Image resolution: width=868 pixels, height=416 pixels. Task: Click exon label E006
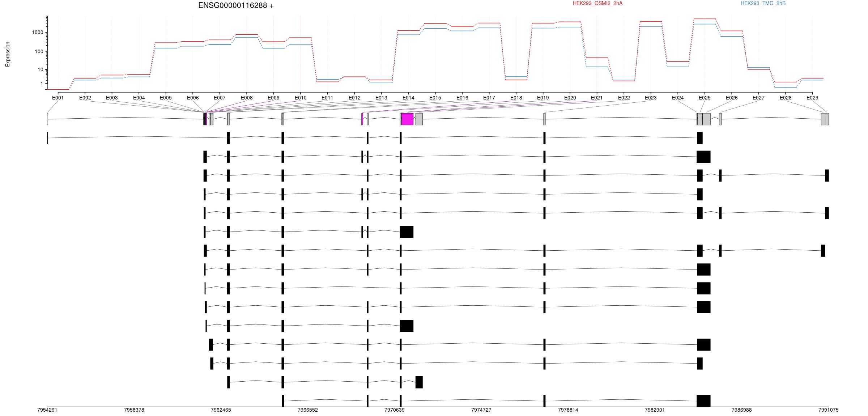(x=193, y=98)
